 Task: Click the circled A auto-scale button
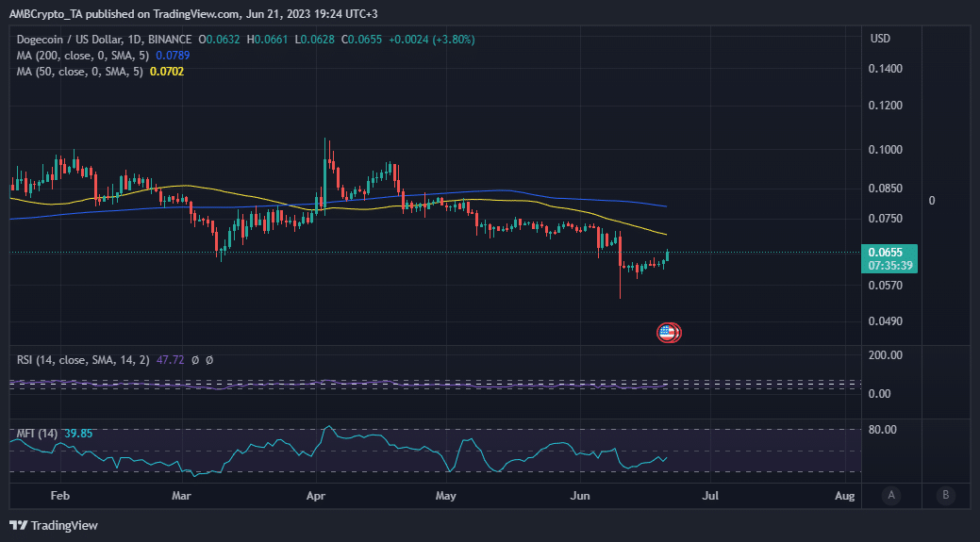[x=891, y=496]
